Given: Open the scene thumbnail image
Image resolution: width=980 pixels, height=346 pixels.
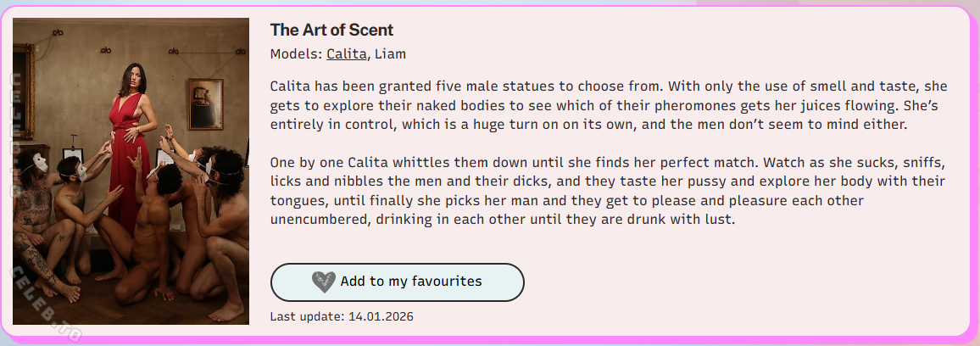Looking at the screenshot, I should coord(131,170).
